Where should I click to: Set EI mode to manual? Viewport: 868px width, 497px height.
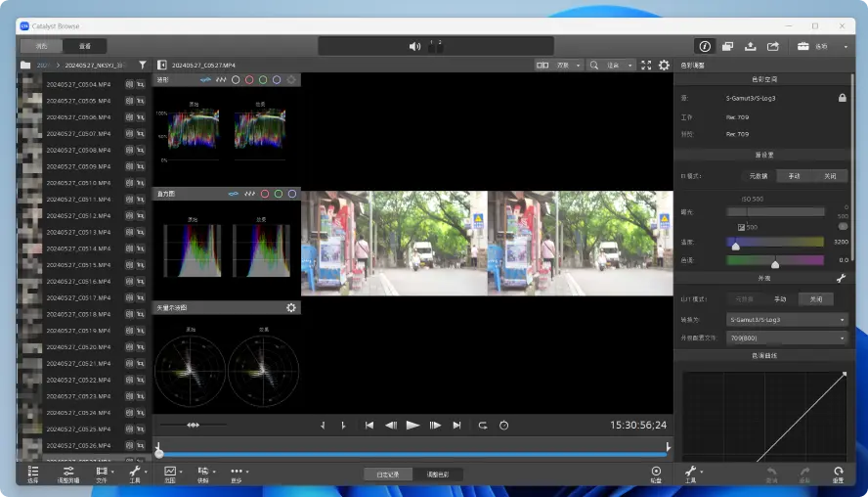(794, 176)
